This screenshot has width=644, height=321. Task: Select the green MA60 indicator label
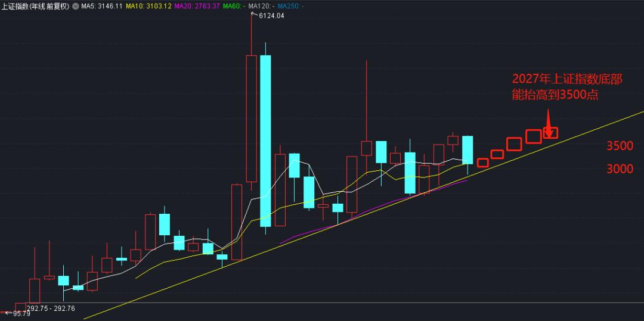pos(234,6)
